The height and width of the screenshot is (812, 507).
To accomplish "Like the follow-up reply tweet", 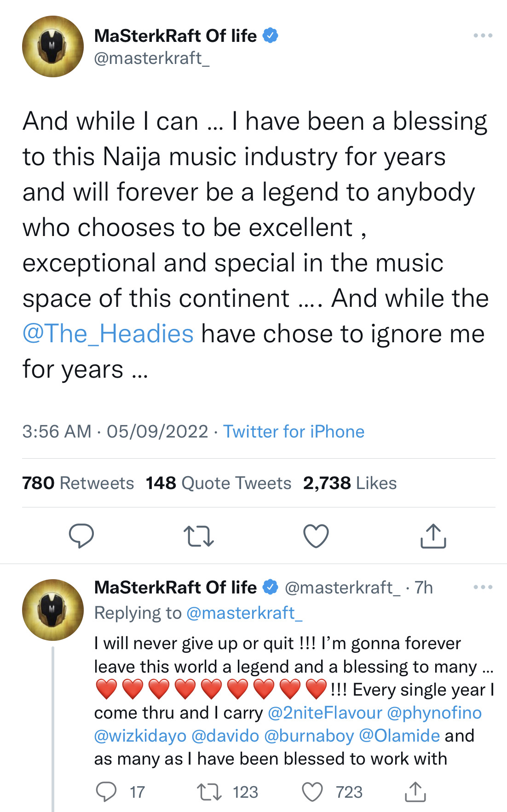I will click(x=312, y=792).
